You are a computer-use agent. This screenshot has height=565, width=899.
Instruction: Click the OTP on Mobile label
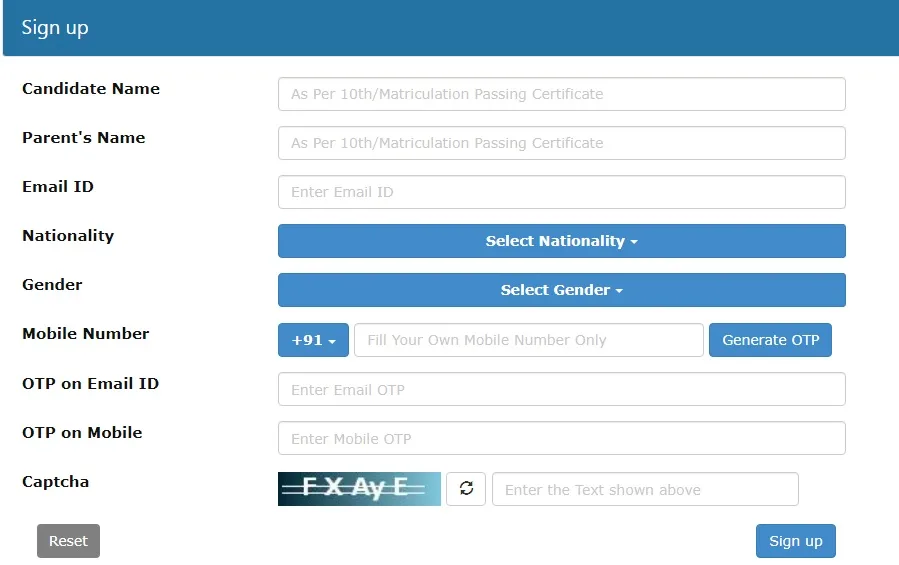tap(82, 432)
